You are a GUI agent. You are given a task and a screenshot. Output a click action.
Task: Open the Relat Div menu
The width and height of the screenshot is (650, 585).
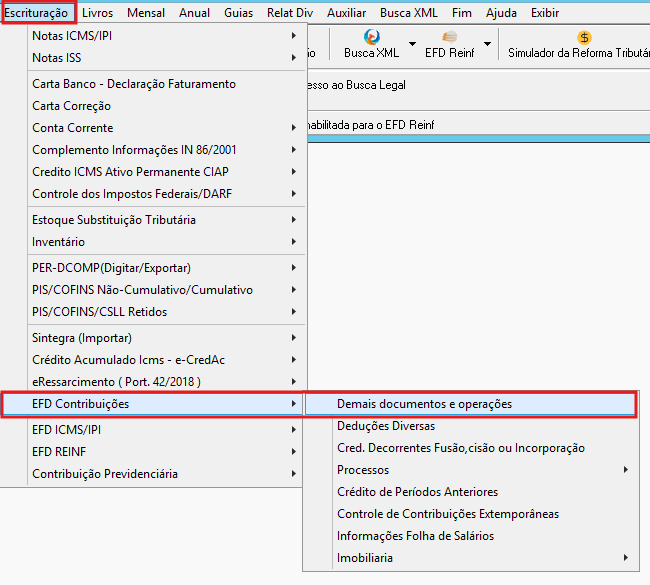[290, 13]
